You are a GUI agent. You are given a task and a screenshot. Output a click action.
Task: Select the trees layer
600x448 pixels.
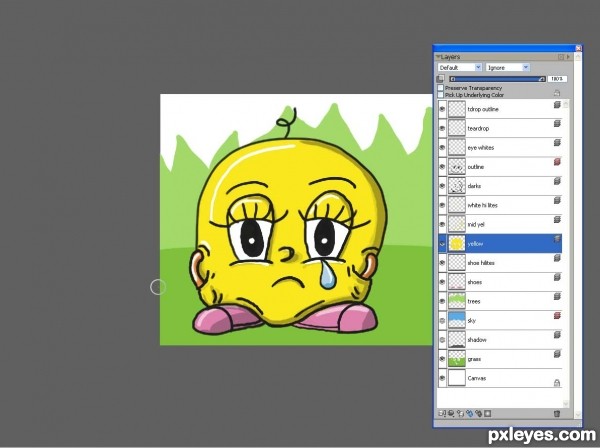click(500, 301)
